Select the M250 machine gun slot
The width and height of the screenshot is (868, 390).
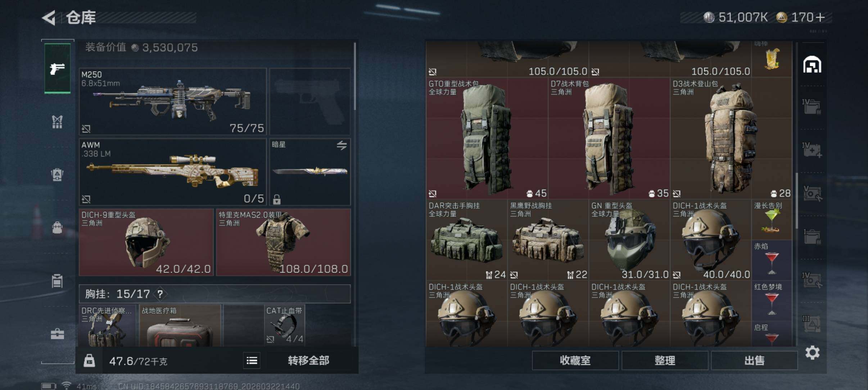[x=173, y=101]
